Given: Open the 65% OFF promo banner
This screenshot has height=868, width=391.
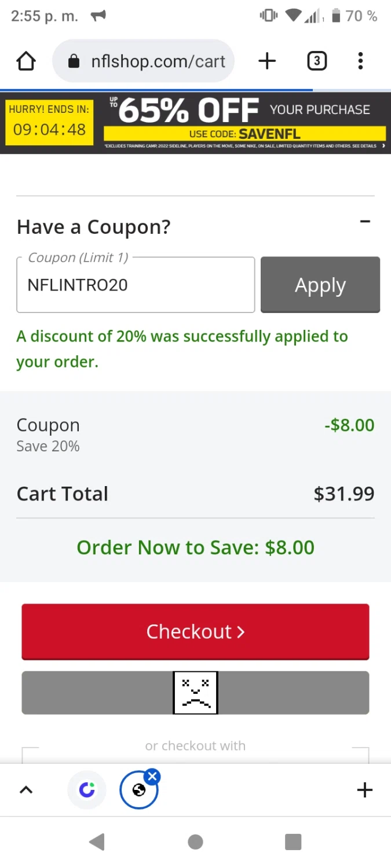Looking at the screenshot, I should pyautogui.click(x=243, y=119).
